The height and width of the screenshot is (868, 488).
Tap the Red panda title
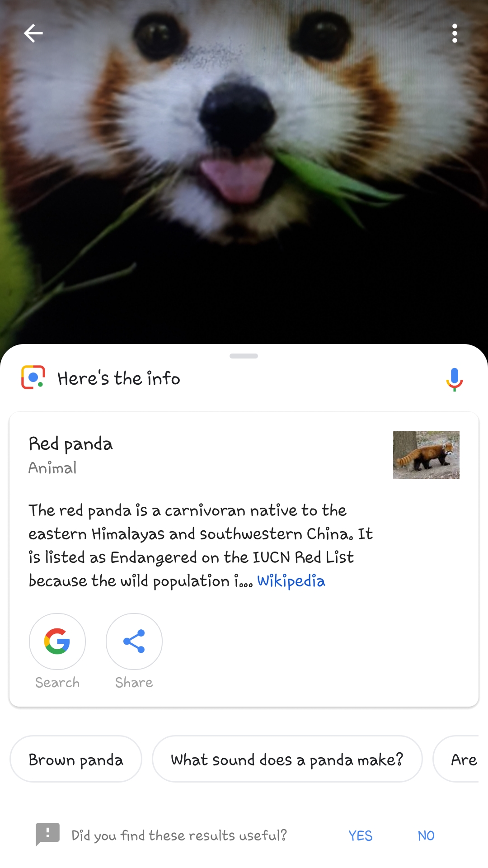coord(71,444)
